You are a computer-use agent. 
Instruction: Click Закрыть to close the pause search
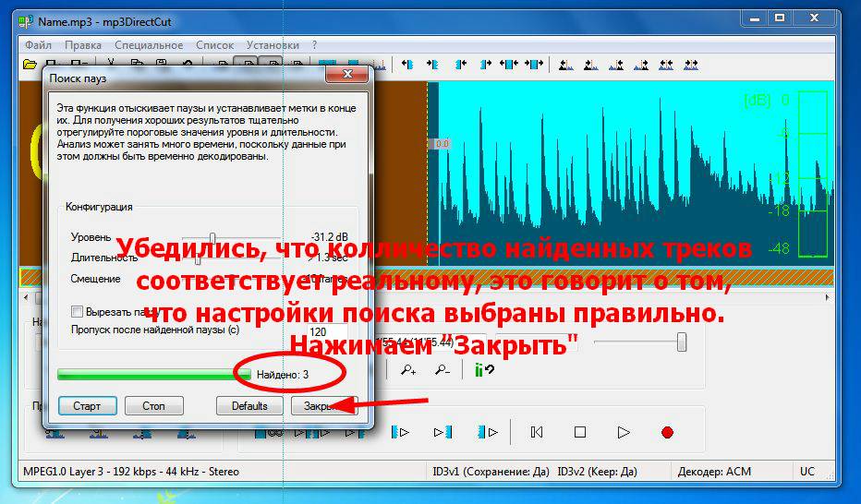point(324,406)
